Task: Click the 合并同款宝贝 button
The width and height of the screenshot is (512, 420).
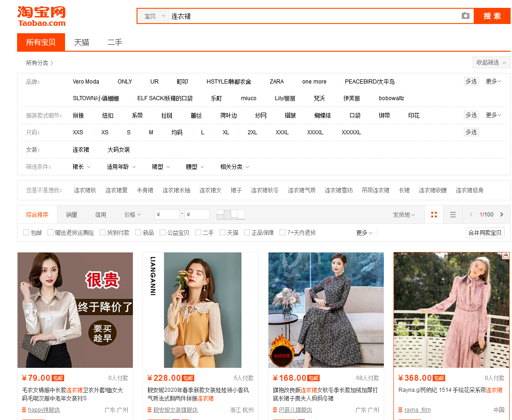Action: (485, 233)
